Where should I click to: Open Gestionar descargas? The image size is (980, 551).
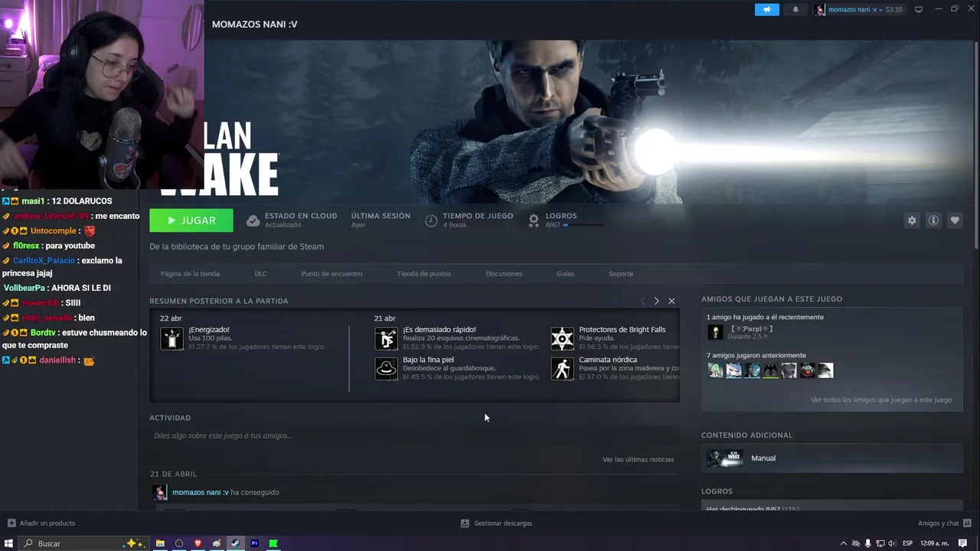click(x=496, y=523)
